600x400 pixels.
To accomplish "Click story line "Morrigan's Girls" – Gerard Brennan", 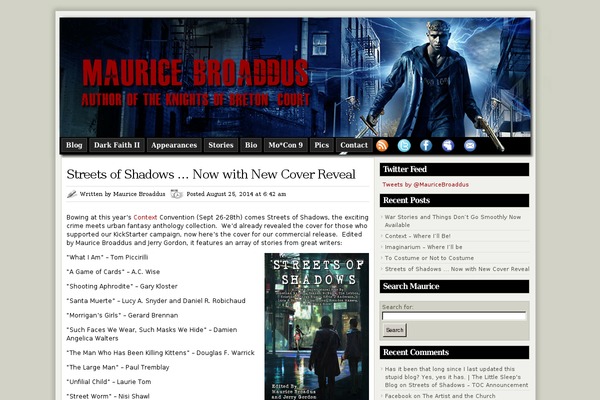I will [x=122, y=316].
